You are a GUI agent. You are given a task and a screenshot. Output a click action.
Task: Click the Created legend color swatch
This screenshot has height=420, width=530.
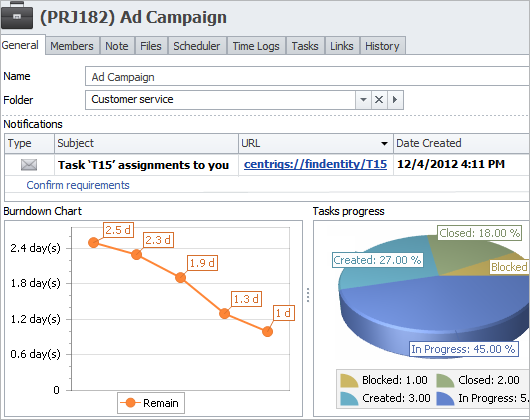(x=349, y=398)
